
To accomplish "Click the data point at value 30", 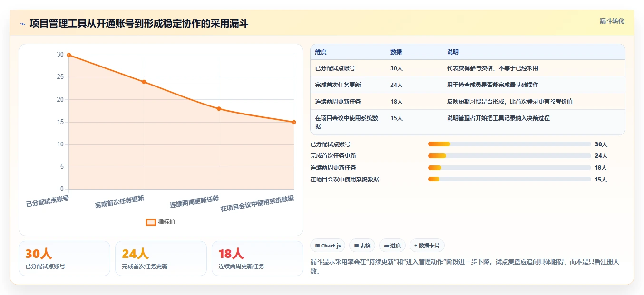I will tap(69, 55).
